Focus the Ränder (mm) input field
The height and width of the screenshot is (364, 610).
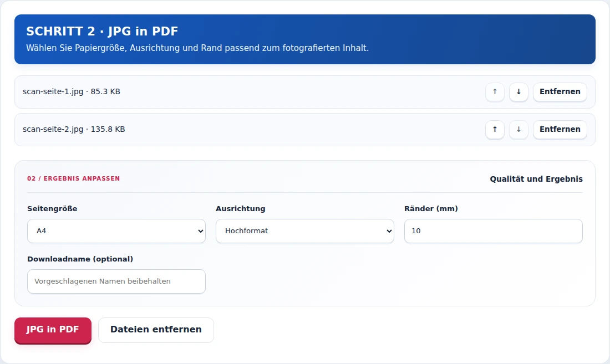pyautogui.click(x=494, y=231)
